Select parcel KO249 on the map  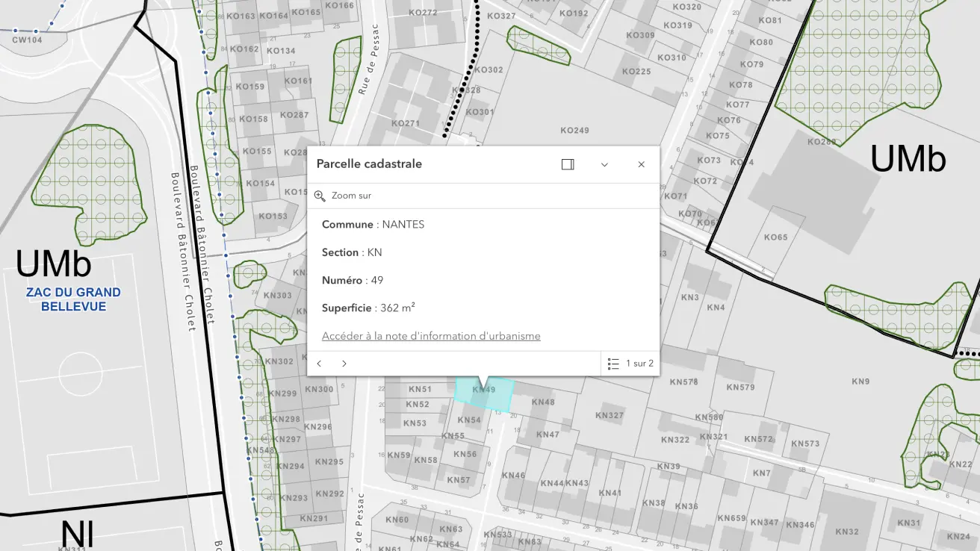(x=574, y=131)
